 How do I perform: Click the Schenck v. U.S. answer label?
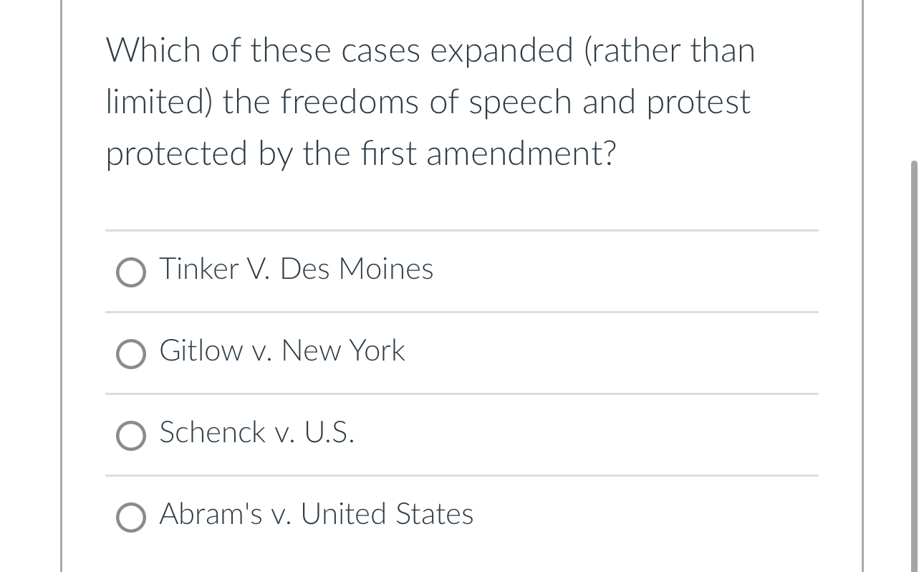256,433
